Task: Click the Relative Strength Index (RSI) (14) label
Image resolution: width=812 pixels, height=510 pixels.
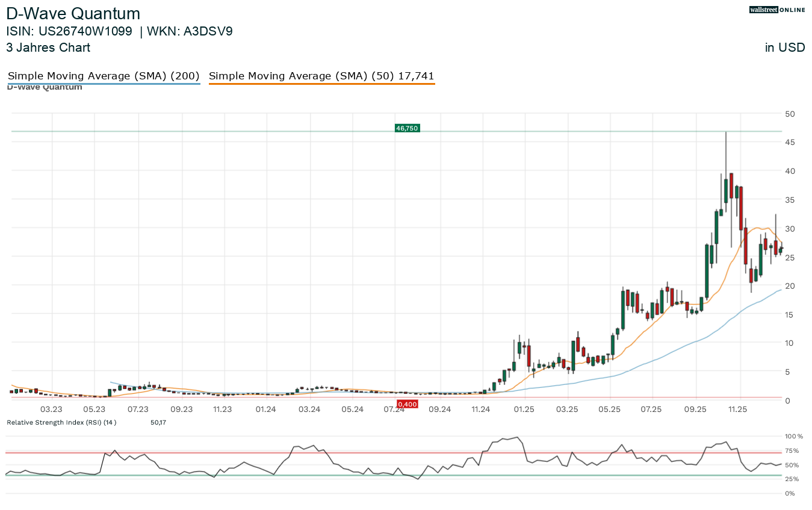Action: point(61,423)
